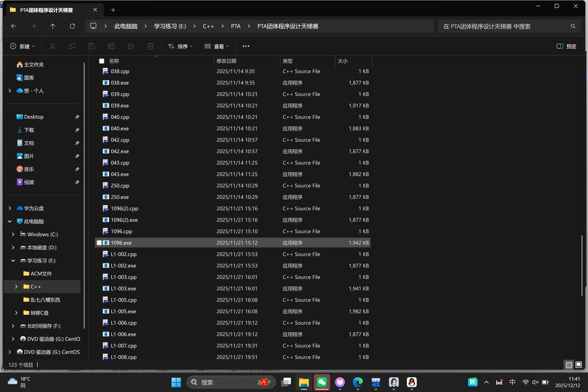Expand the Windows (C:) tree node
This screenshot has width=588, height=392.
13,234
